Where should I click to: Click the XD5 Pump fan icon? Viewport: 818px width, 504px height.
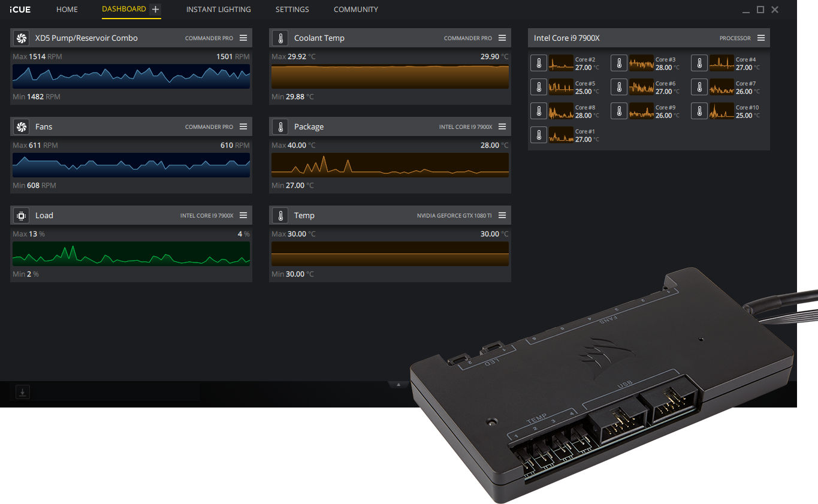tap(21, 38)
